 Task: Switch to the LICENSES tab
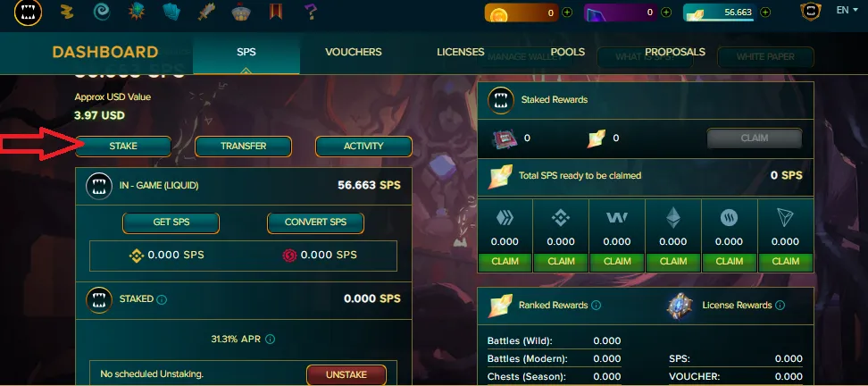461,52
